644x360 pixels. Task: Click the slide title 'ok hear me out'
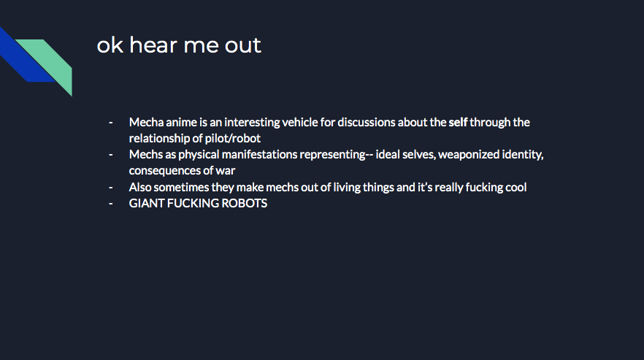(179, 45)
